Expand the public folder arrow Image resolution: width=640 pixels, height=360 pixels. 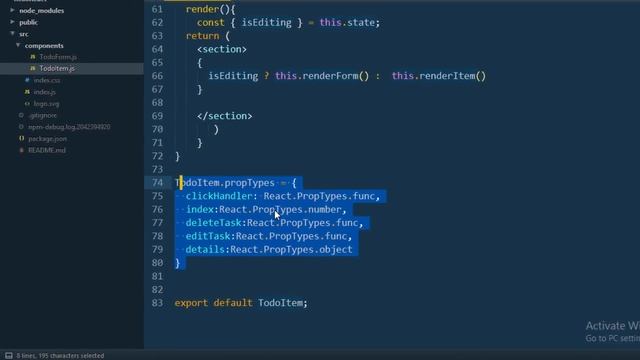pyautogui.click(x=13, y=22)
